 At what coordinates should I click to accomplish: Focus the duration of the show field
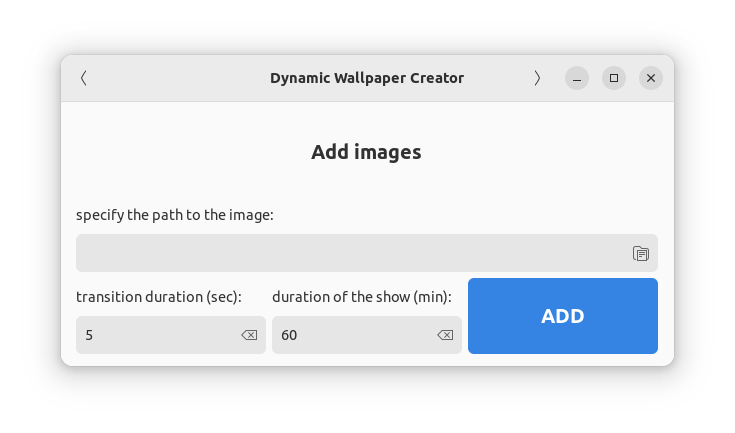point(367,335)
